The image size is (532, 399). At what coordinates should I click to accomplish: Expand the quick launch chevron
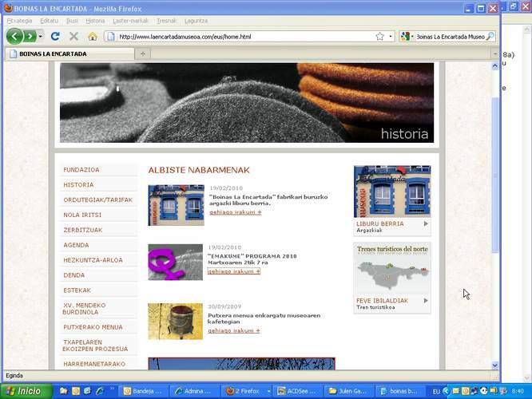[x=112, y=389]
